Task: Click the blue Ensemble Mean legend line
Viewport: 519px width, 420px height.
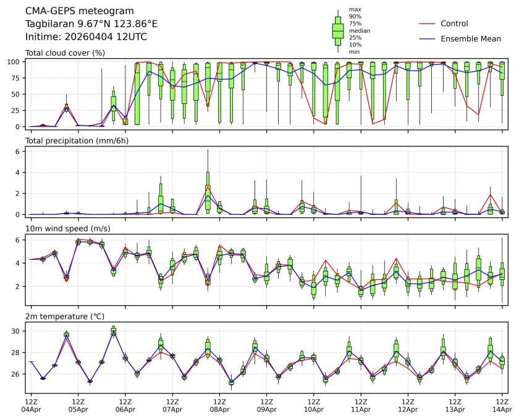Action: (427, 39)
